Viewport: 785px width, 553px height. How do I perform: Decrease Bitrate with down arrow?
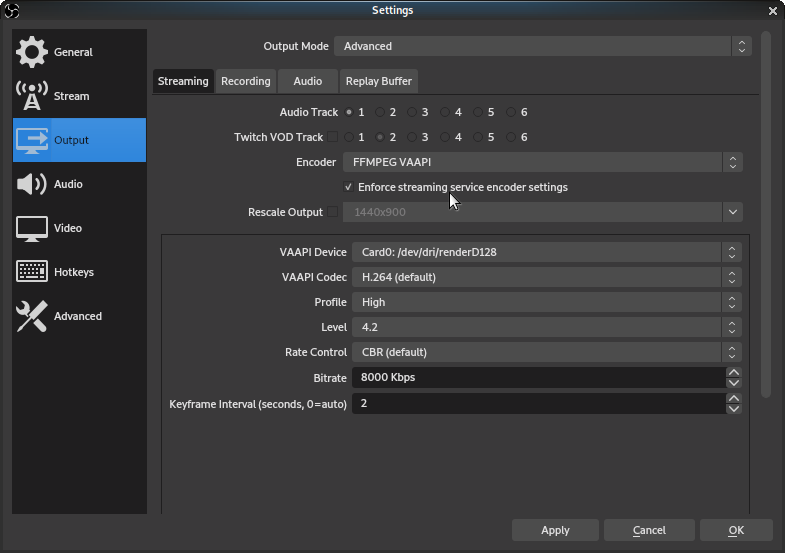point(734,383)
